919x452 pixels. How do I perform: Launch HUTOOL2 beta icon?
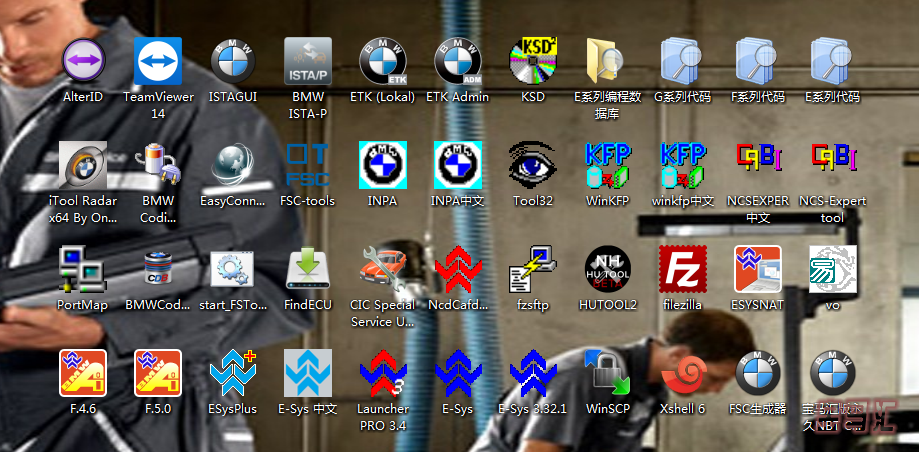tap(608, 269)
